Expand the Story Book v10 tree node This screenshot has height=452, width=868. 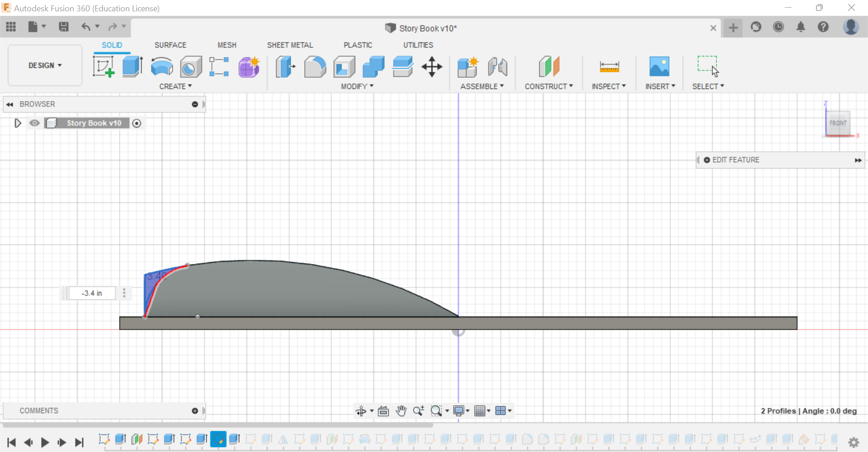coord(18,123)
